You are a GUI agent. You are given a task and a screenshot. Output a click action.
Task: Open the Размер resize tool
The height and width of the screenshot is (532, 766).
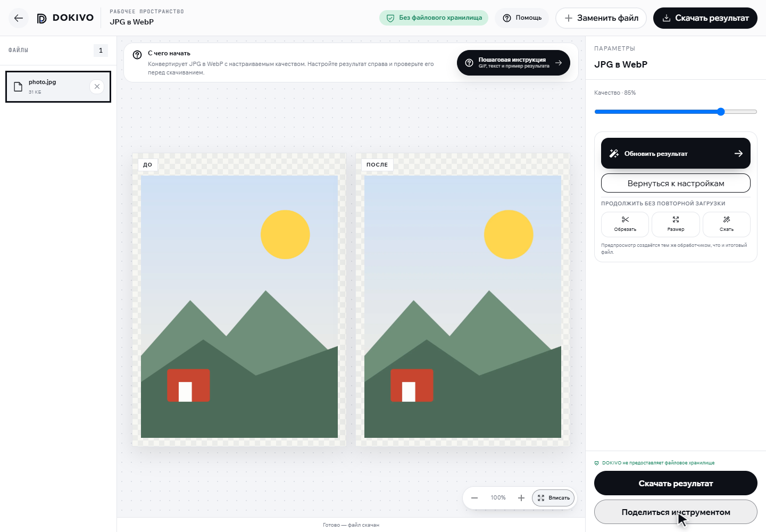tap(676, 224)
